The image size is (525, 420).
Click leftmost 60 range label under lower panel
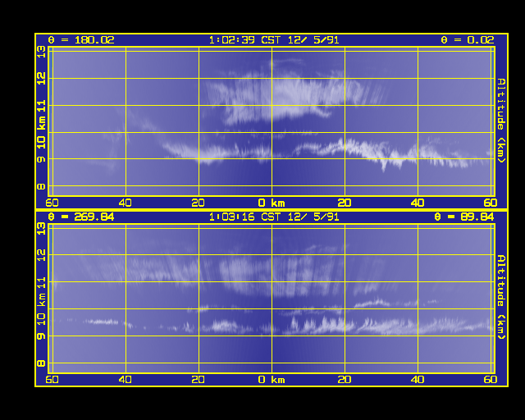coord(52,380)
